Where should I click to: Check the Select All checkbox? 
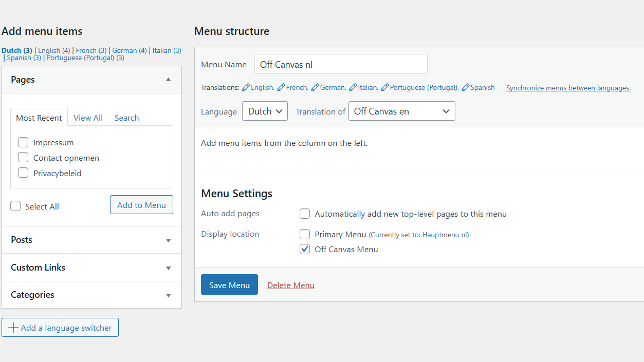click(16, 206)
